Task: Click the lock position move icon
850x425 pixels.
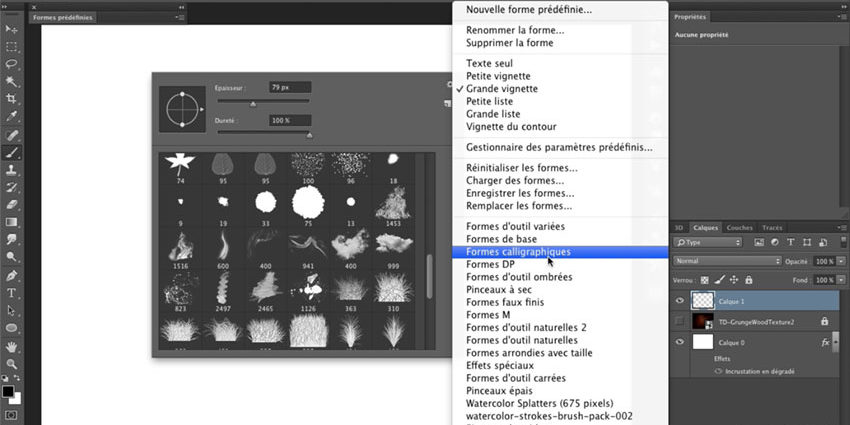Action: [731, 279]
